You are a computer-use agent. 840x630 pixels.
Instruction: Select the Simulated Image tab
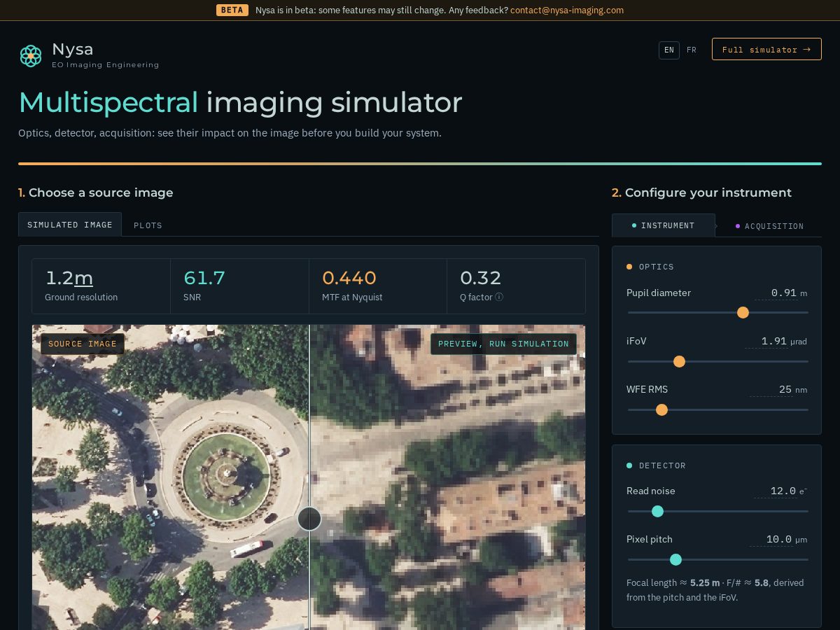(70, 225)
